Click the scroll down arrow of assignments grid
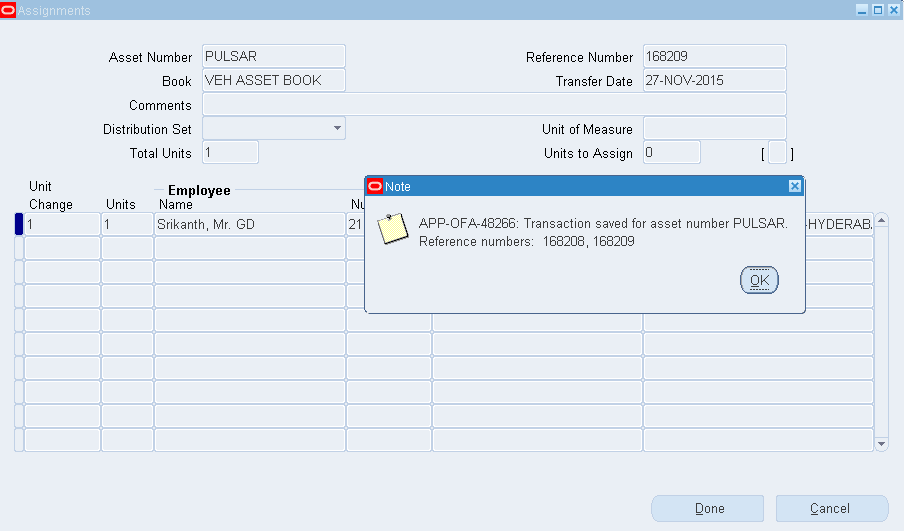 pos(881,443)
